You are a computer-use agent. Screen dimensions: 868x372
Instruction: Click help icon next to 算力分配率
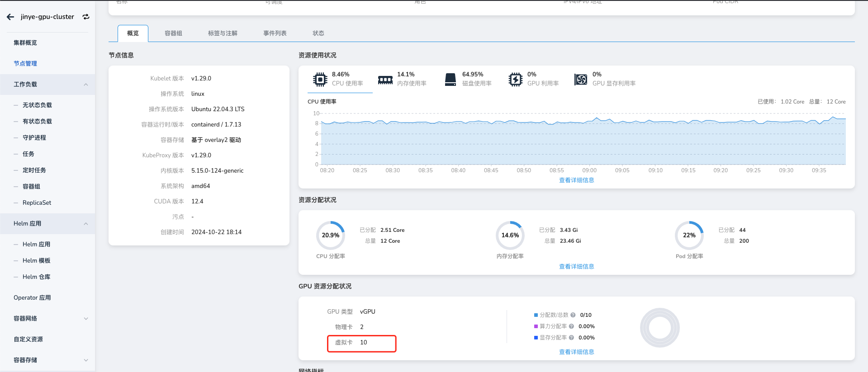point(571,326)
